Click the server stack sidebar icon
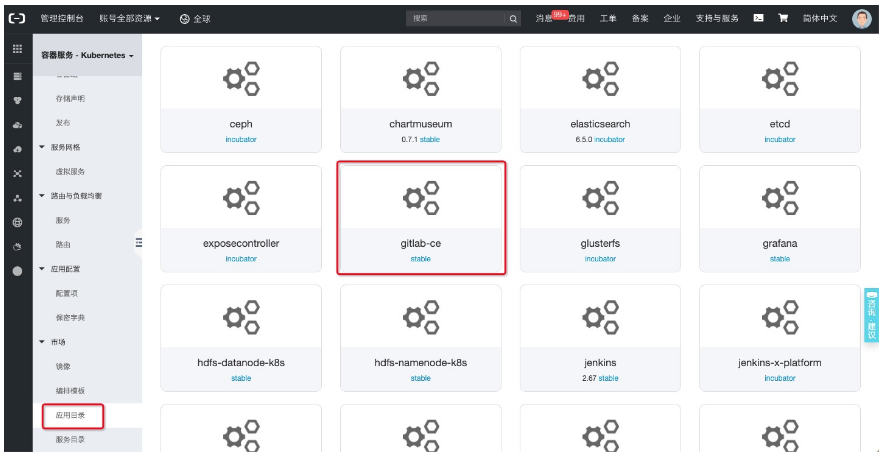Screen dimensions: 884x456 click(x=17, y=76)
